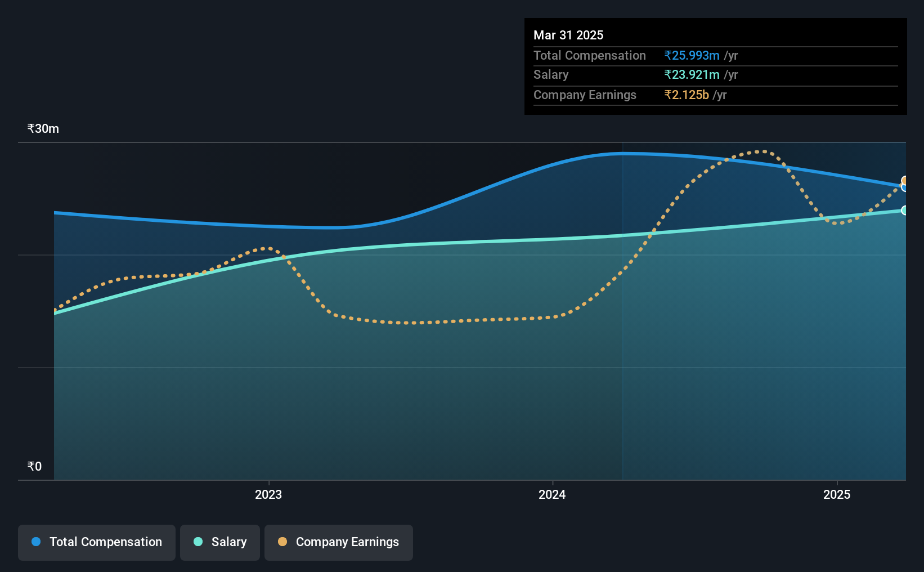The width and height of the screenshot is (924, 572).
Task: Click the ₹30m y-axis label
Action: tap(43, 128)
